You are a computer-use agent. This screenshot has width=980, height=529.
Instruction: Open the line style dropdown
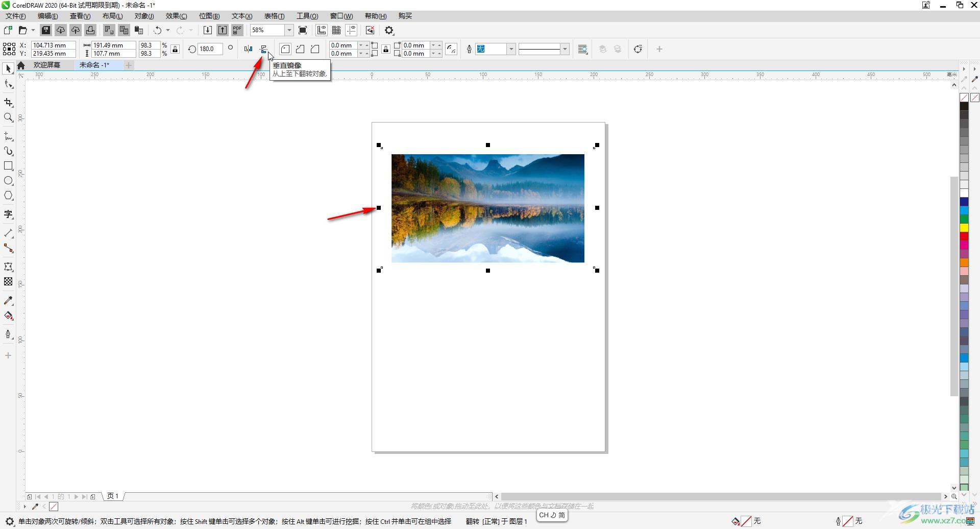click(x=565, y=49)
